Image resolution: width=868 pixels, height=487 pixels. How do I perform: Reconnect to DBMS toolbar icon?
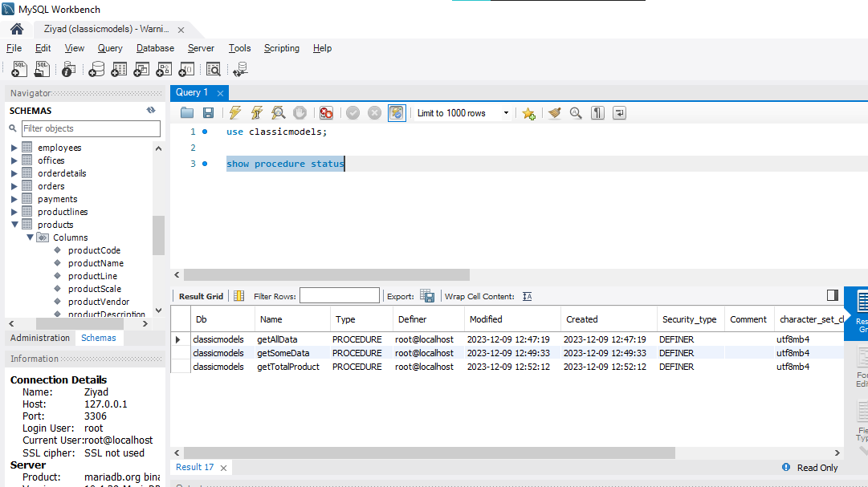coord(240,69)
